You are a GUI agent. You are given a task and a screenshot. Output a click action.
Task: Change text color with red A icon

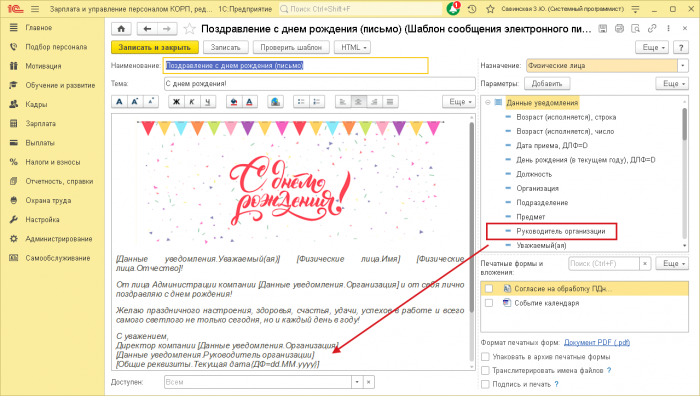pos(250,102)
